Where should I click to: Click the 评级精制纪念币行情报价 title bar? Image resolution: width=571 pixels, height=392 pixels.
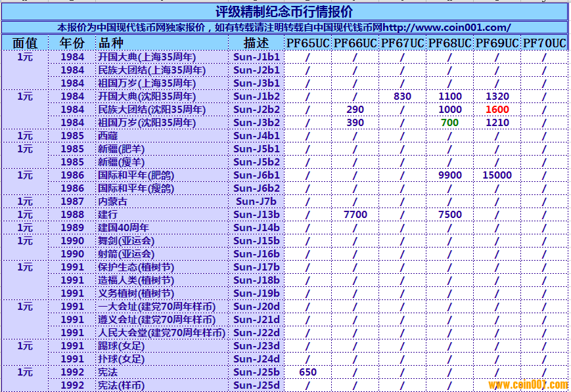pos(284,12)
